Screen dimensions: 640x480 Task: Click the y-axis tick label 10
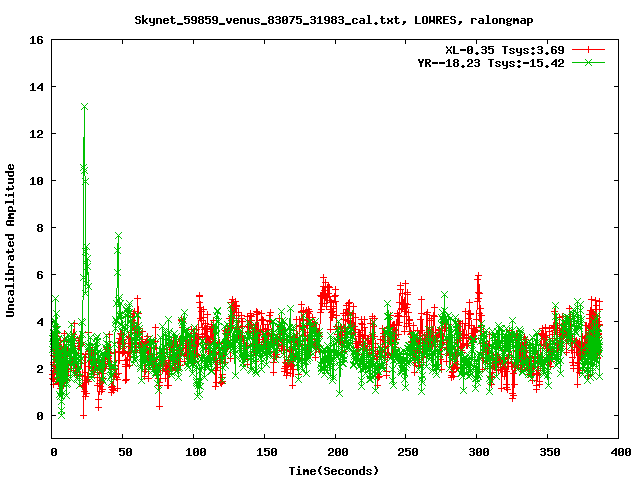pos(36,181)
